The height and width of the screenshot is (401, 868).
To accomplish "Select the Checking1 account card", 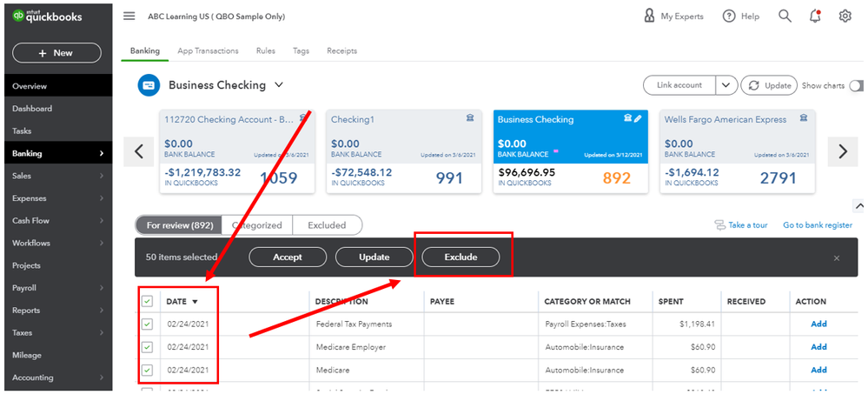I will pyautogui.click(x=404, y=151).
